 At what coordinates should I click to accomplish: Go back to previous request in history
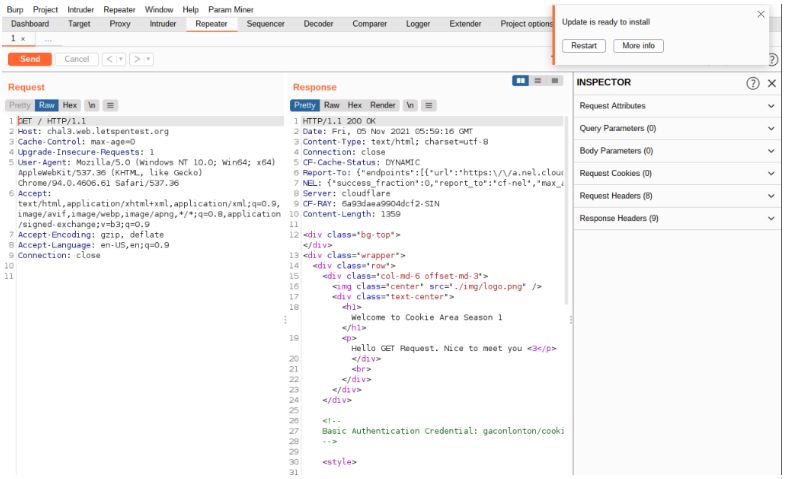pyautogui.click(x=109, y=59)
